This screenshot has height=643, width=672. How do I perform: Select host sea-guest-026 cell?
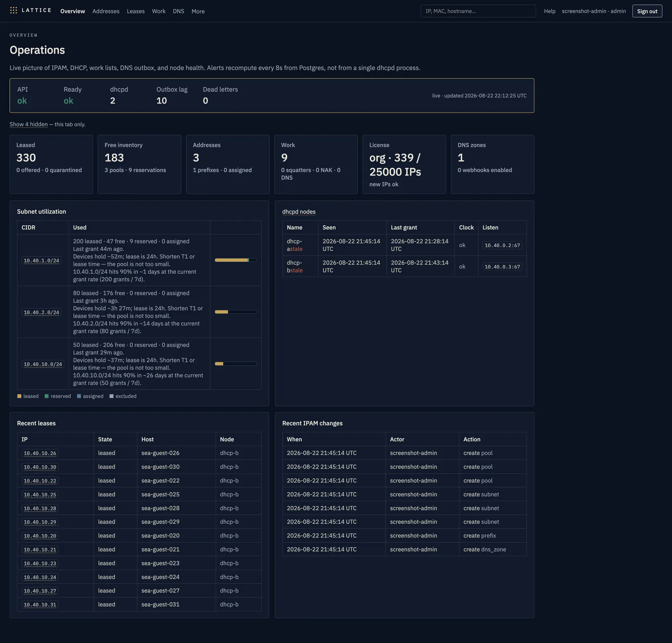tap(176, 453)
